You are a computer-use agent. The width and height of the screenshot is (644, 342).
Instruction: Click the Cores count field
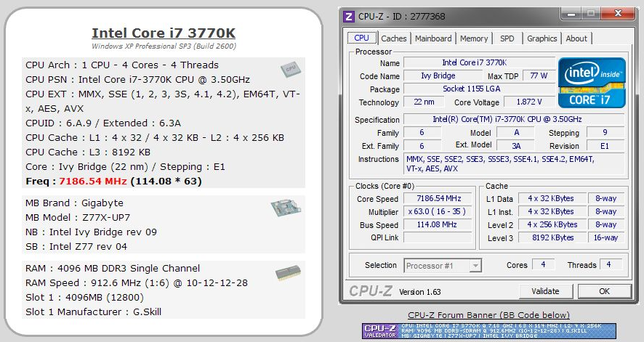[x=543, y=265]
